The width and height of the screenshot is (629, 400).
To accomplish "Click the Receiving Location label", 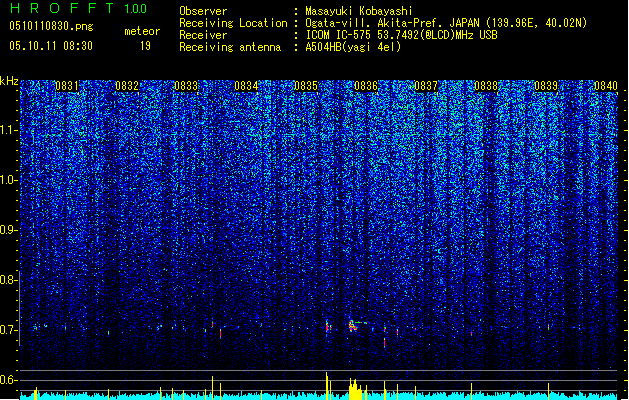I will pyautogui.click(x=233, y=23).
